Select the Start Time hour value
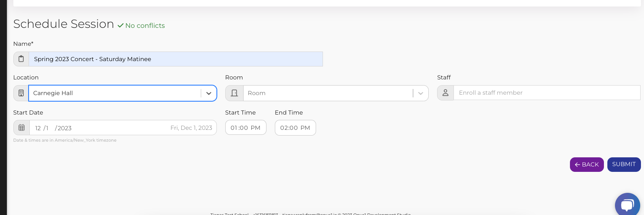 click(x=234, y=128)
